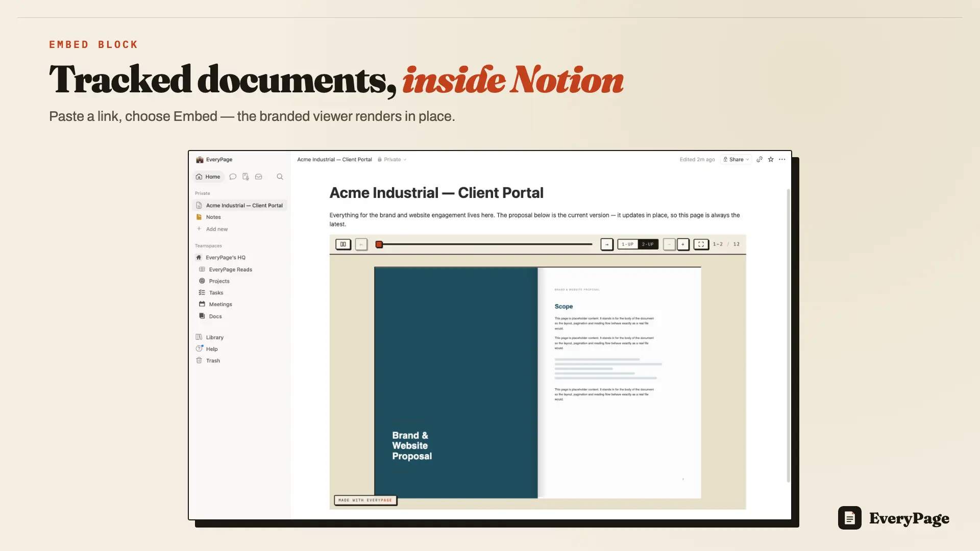The width and height of the screenshot is (980, 551).
Task: Go to previous page arrow in viewer
Action: coord(361,244)
